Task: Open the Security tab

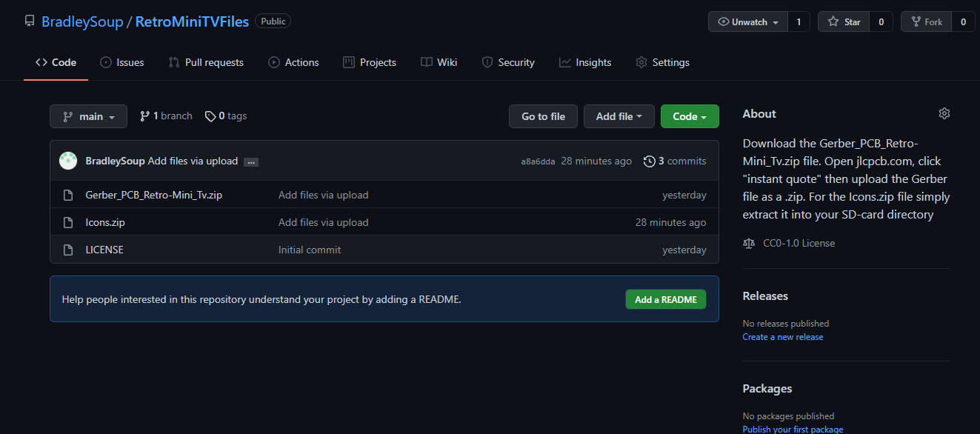Action: (x=508, y=62)
